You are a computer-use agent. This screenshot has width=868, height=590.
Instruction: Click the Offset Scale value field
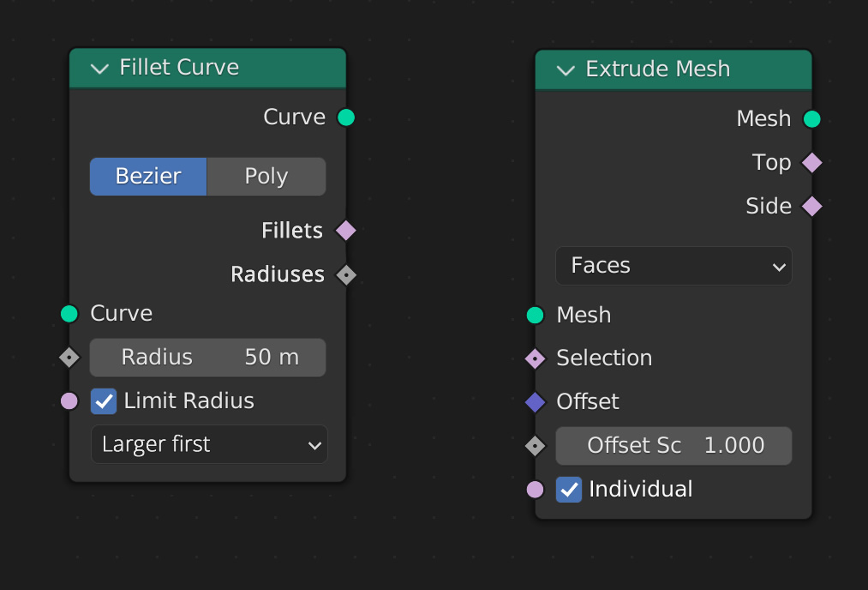point(673,446)
